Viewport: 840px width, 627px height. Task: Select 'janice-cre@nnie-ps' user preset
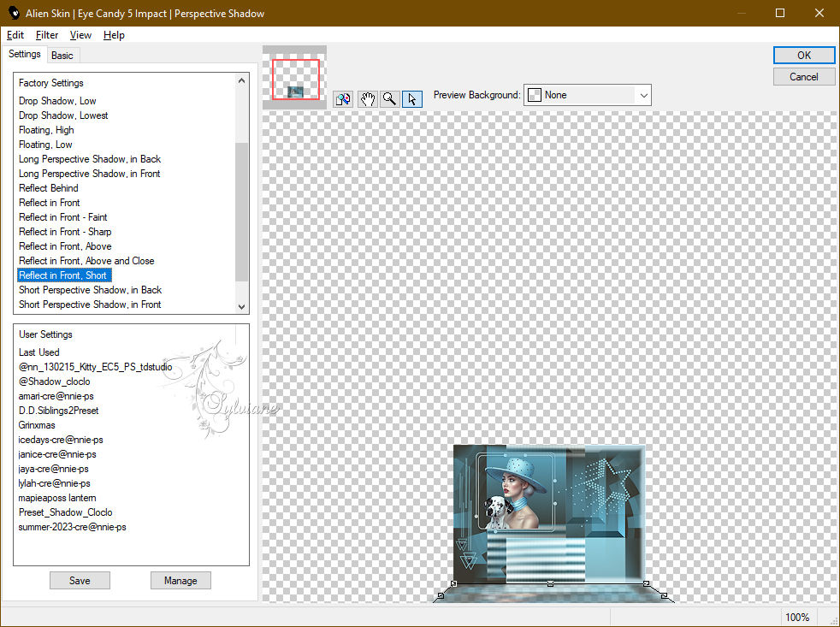tap(56, 454)
